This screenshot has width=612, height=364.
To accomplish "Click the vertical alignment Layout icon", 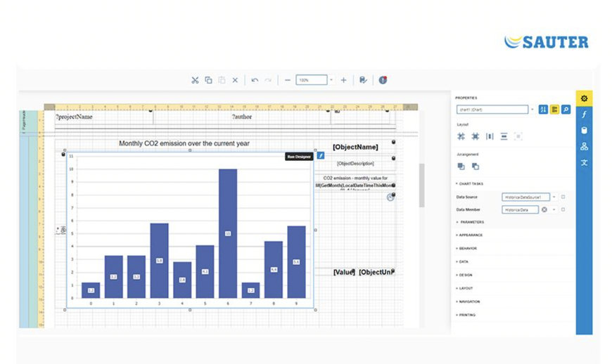I will point(490,136).
